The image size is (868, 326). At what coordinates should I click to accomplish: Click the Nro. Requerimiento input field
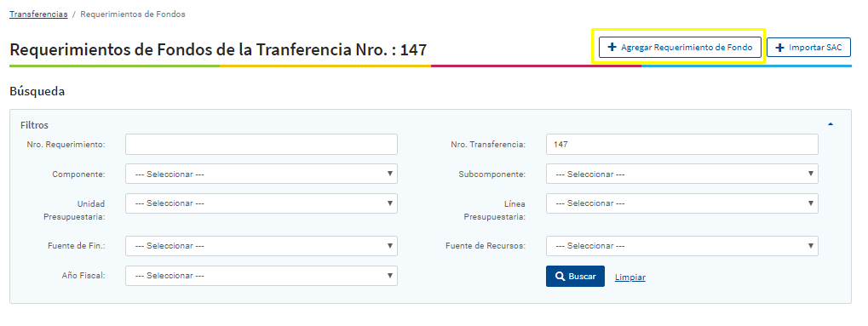pyautogui.click(x=262, y=144)
